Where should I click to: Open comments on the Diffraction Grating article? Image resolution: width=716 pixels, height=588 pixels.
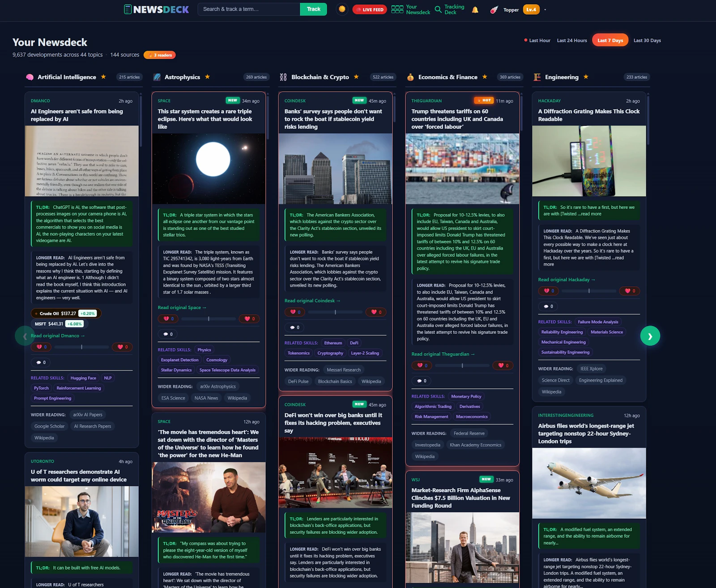tap(548, 307)
